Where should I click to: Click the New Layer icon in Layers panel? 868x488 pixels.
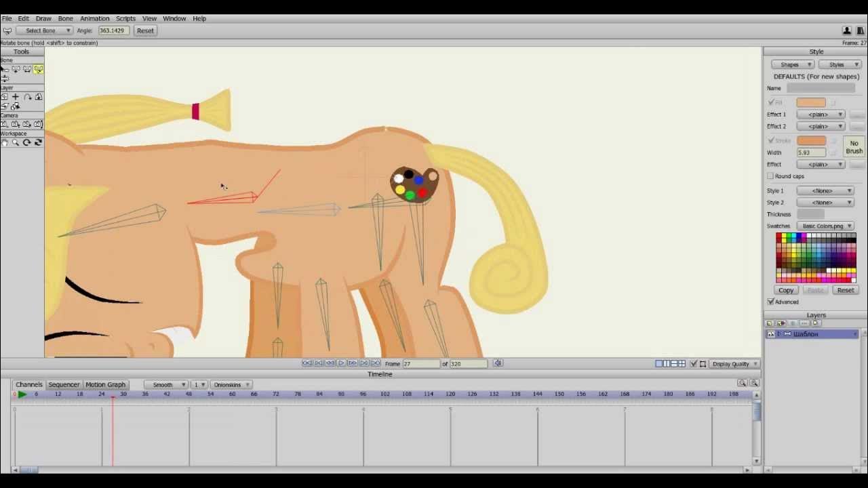[769, 323]
